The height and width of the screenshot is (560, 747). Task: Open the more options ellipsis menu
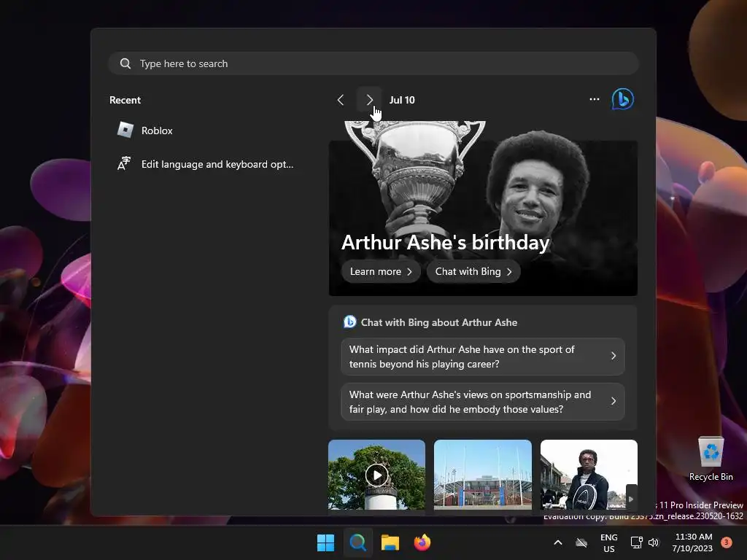click(594, 99)
